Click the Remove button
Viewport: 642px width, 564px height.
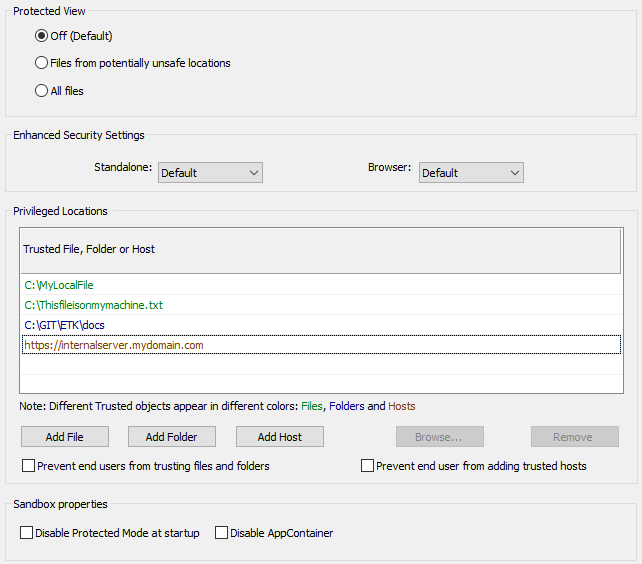[573, 437]
